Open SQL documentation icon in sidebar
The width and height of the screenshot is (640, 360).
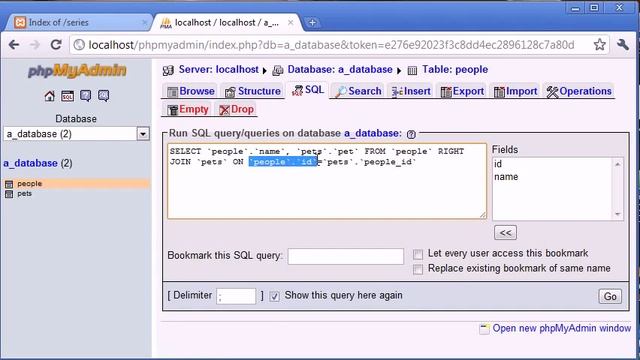coord(103,96)
